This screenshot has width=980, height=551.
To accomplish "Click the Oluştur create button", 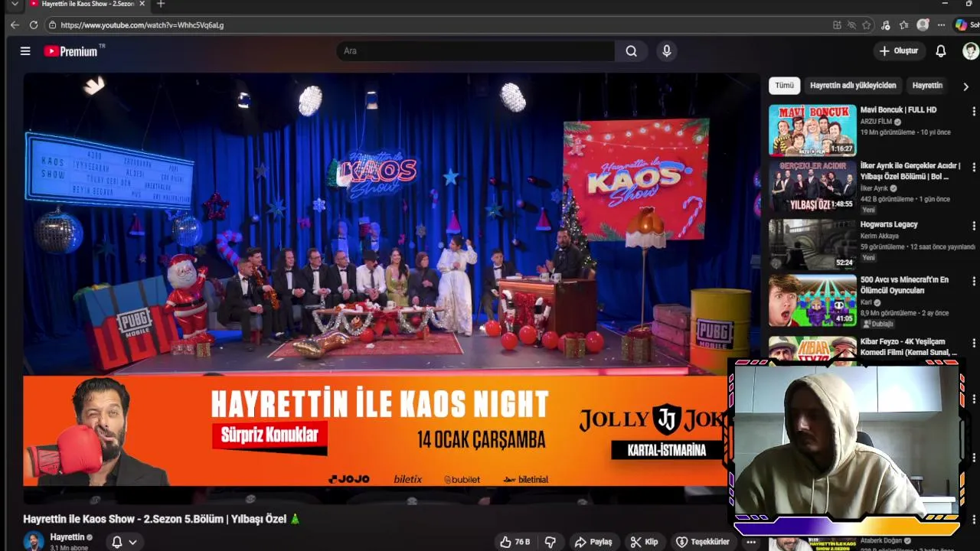I will [899, 51].
